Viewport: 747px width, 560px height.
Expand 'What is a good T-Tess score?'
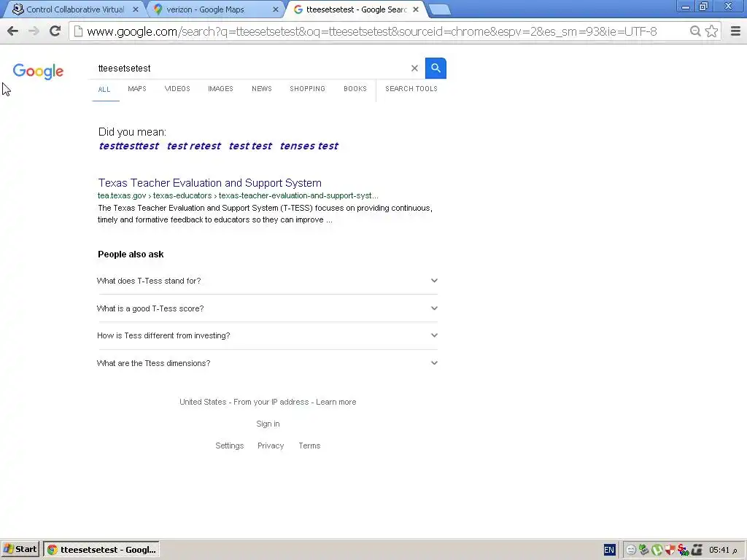[267, 308]
